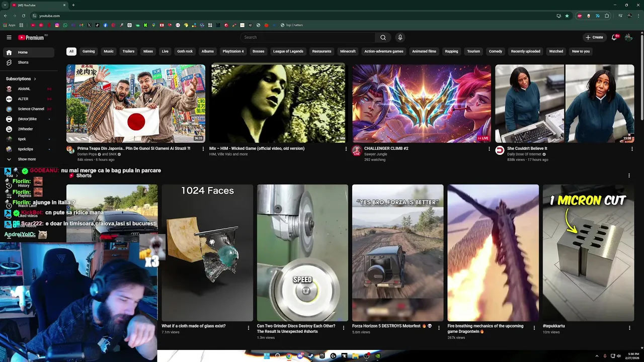This screenshot has height=362, width=644.
Task: Open the TikTok bookmark icon
Action: tap(97, 25)
